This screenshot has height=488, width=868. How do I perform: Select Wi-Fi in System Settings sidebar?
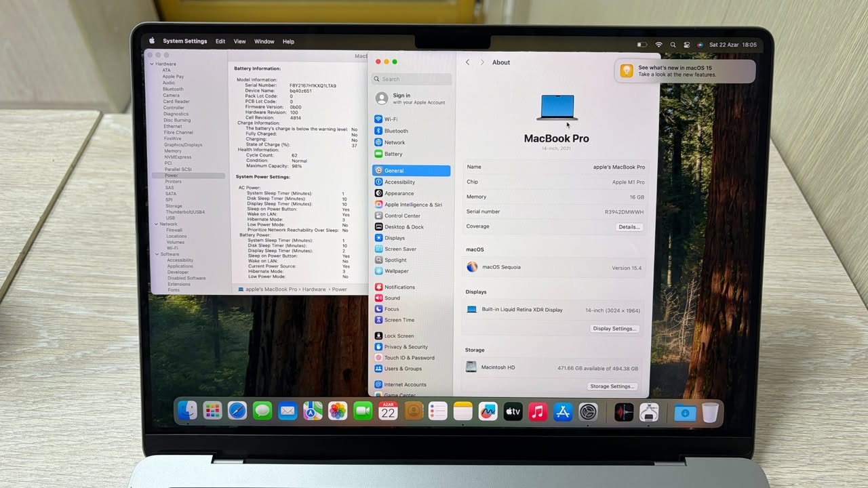(412, 119)
